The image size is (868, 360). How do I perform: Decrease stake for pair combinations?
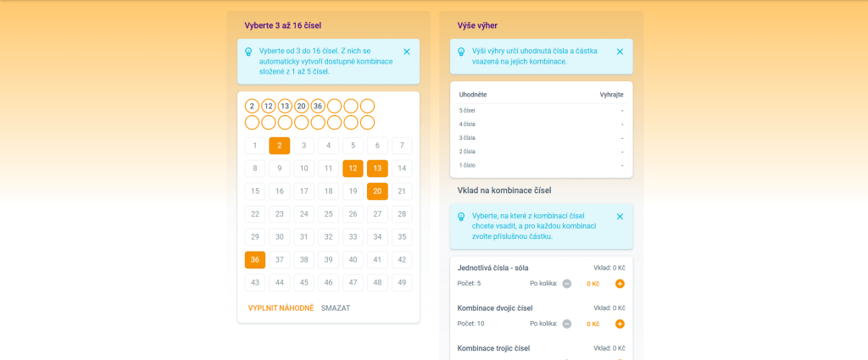567,324
